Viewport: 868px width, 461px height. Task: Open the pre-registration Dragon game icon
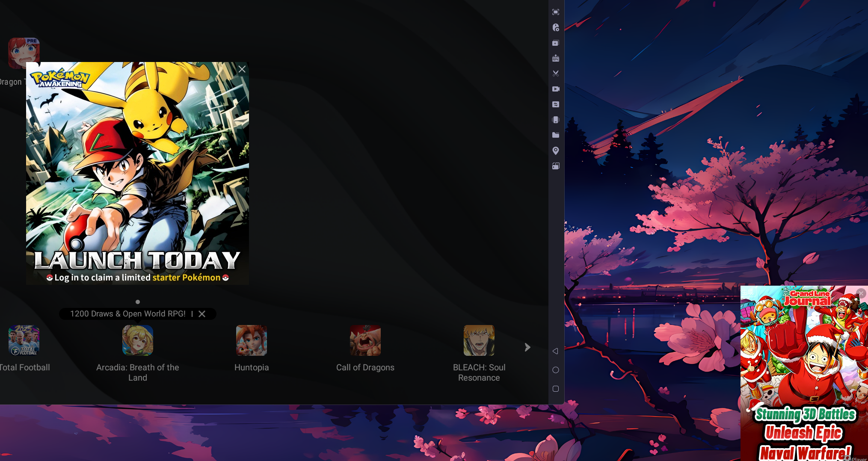click(24, 53)
